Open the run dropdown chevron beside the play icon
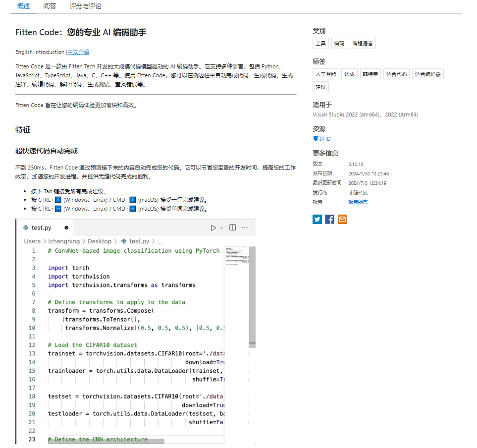The height and width of the screenshot is (448, 477). tap(221, 227)
